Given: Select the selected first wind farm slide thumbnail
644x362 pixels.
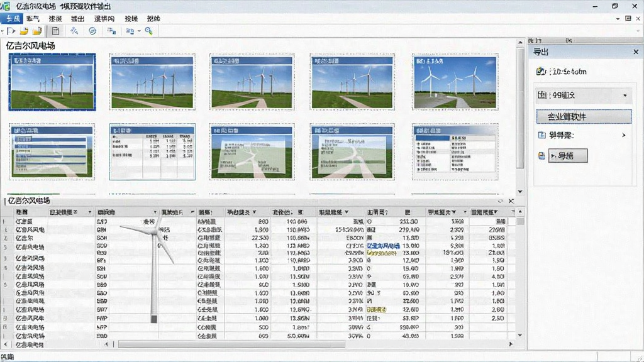Looking at the screenshot, I should click(52, 82).
